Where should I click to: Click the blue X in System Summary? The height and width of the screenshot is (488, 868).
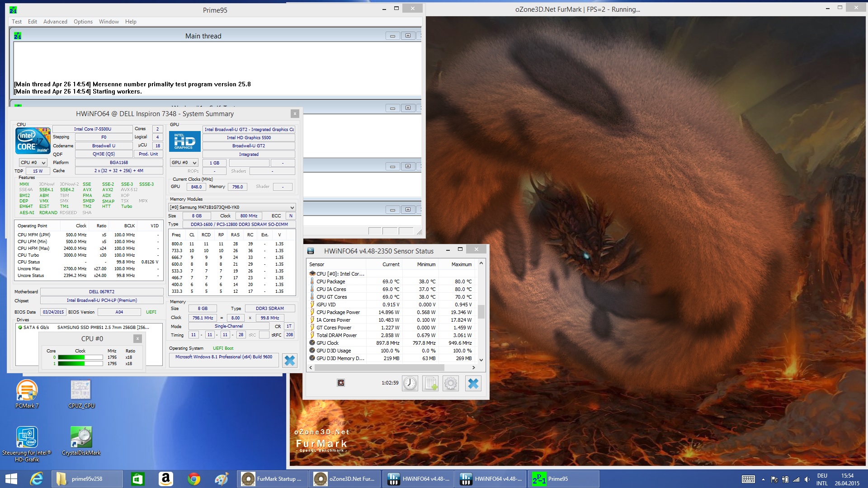(289, 360)
